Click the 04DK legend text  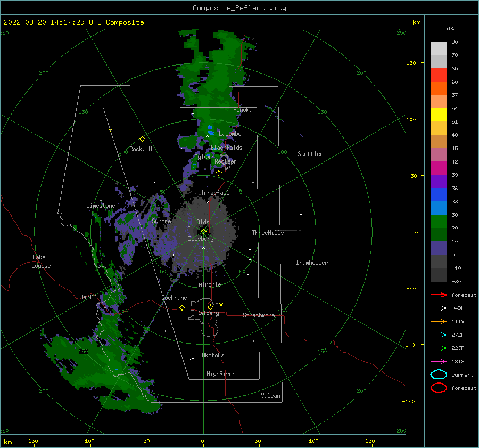click(x=458, y=308)
